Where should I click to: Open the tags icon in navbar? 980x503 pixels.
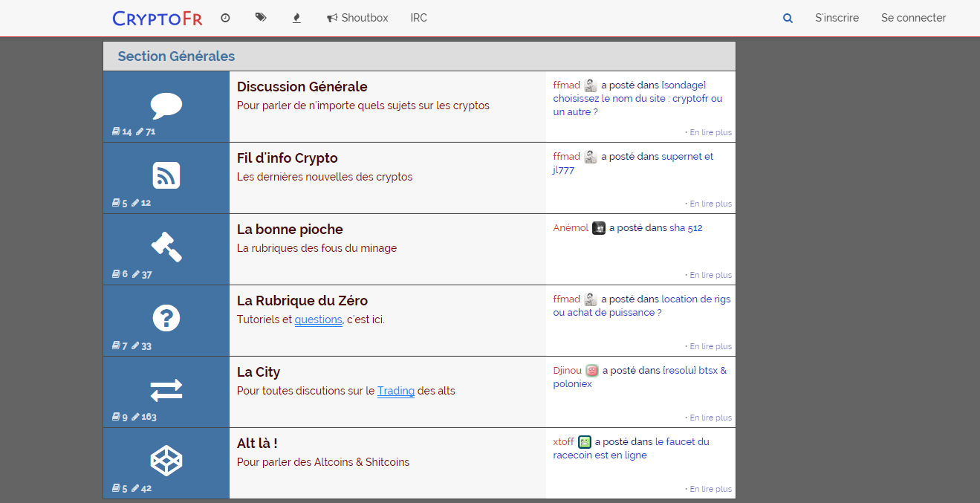[261, 18]
